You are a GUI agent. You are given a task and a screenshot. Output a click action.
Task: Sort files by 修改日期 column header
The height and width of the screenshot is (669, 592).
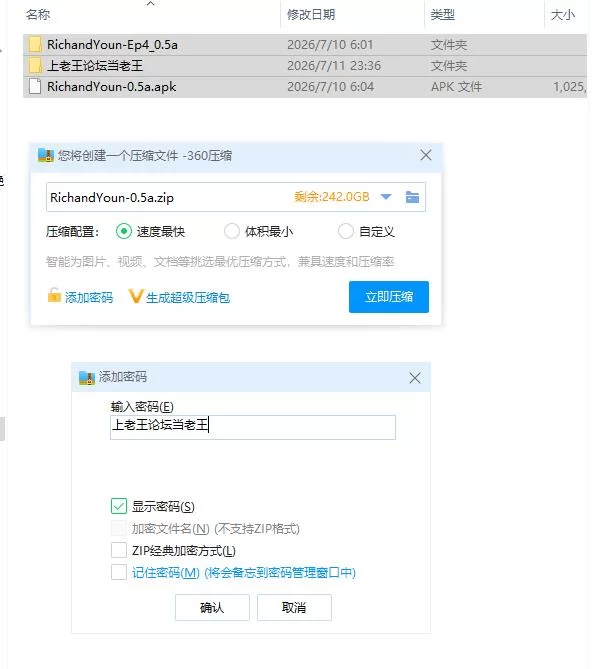click(311, 15)
